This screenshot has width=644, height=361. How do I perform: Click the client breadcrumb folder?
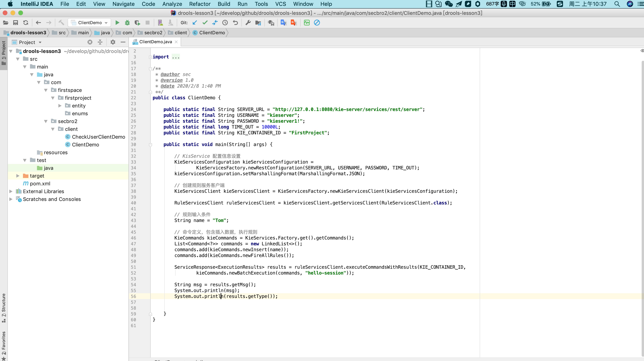pos(178,33)
